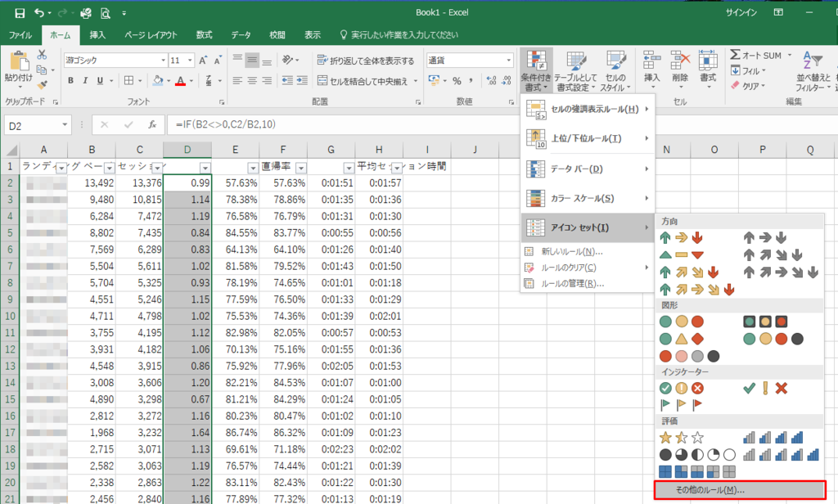Increase font size with large A icon
This screenshot has height=504, width=838.
coord(203,61)
